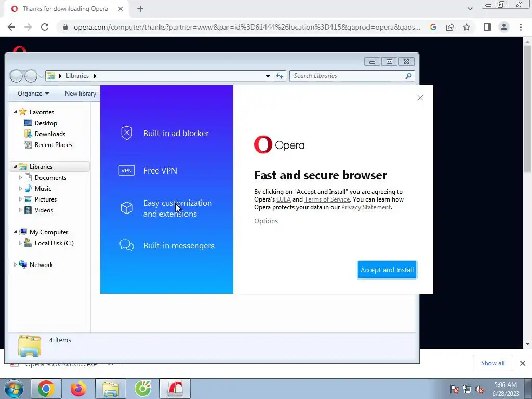Image resolution: width=532 pixels, height=399 pixels.
Task: Select Network in navigation pane
Action: click(x=41, y=264)
